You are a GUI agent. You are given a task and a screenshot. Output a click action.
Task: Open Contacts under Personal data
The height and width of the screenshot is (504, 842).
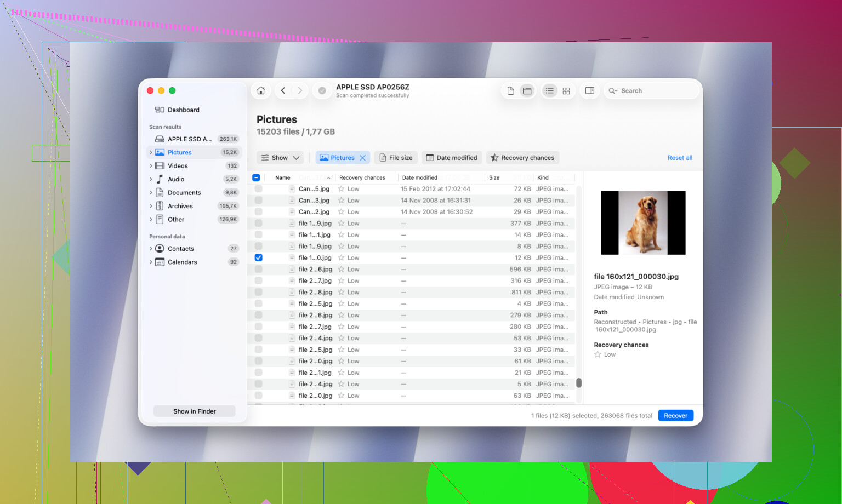[x=195, y=249]
